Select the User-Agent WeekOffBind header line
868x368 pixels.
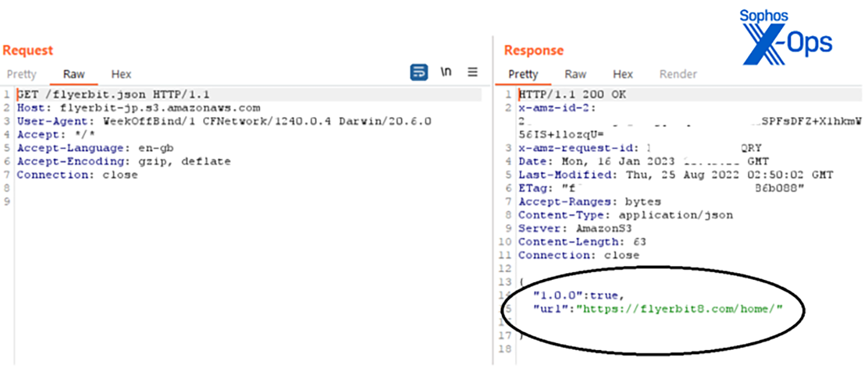[224, 121]
